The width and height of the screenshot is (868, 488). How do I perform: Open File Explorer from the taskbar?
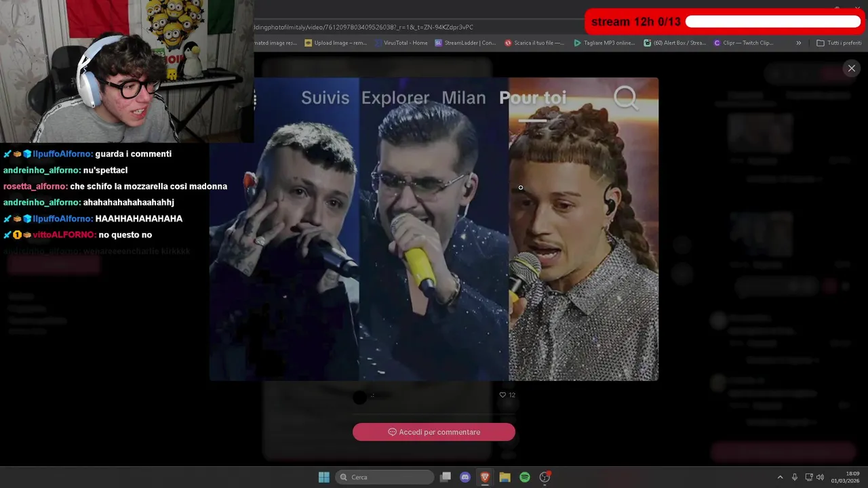pos(505,477)
